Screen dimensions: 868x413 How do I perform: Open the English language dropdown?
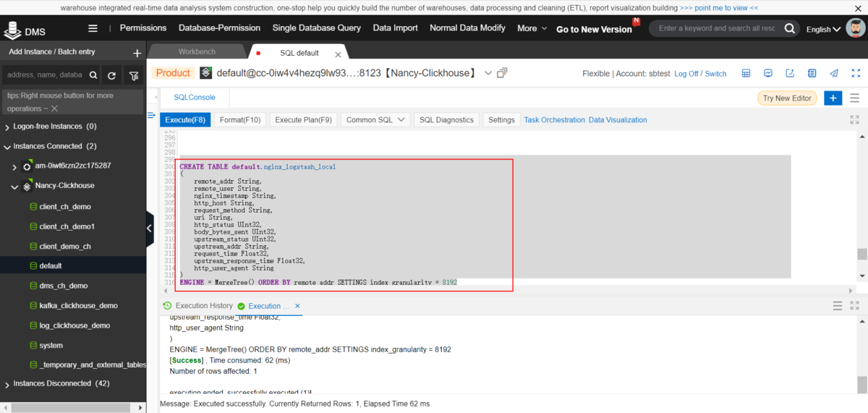[823, 29]
